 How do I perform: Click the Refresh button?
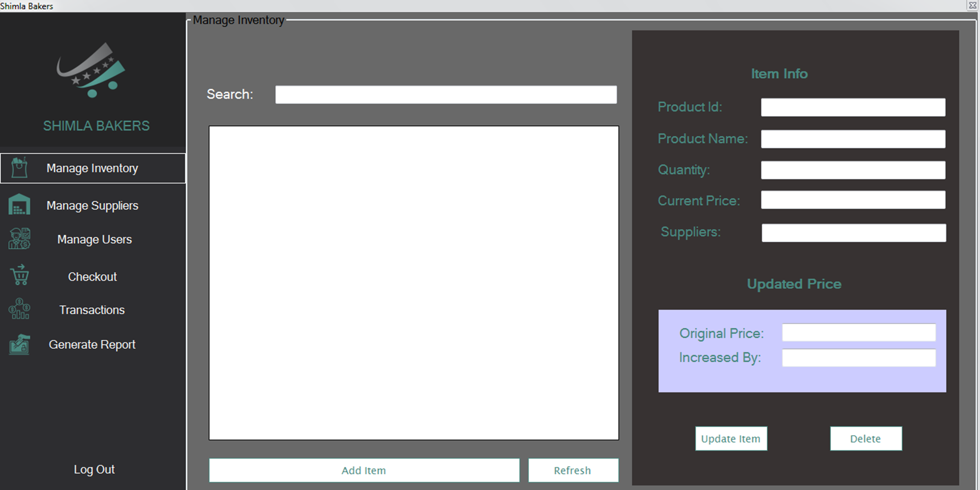click(x=573, y=470)
